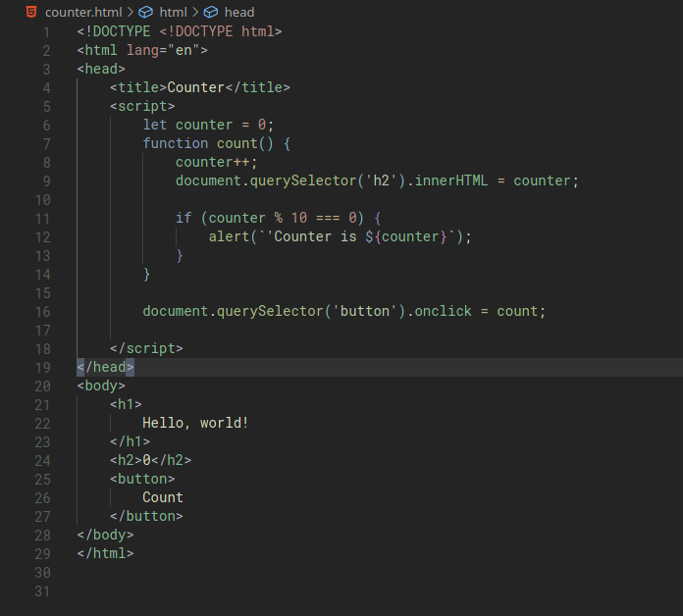Click the DOCTYPE declaration on line 1
683x616 pixels.
(179, 31)
